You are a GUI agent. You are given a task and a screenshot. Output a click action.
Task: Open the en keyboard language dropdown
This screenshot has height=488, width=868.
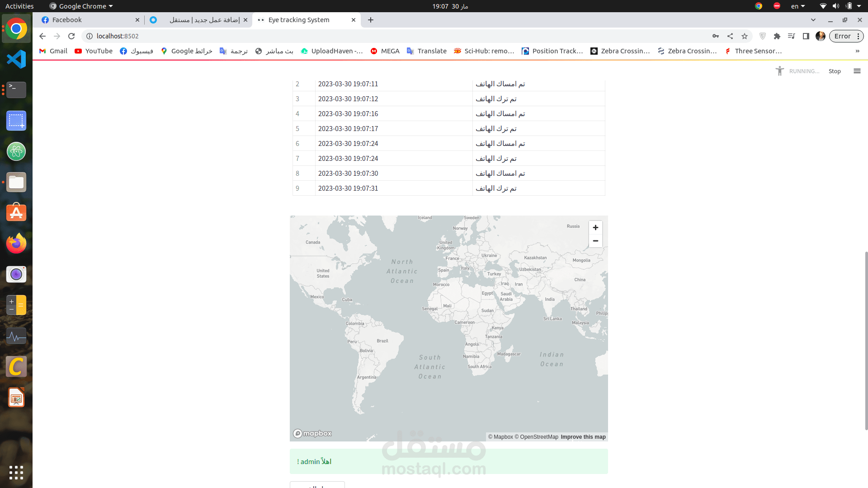point(798,6)
